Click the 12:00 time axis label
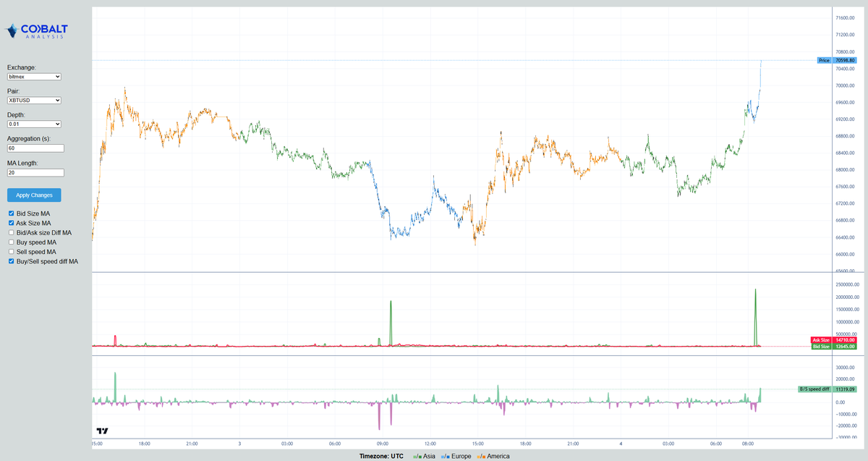The width and height of the screenshot is (868, 461). [x=430, y=443]
